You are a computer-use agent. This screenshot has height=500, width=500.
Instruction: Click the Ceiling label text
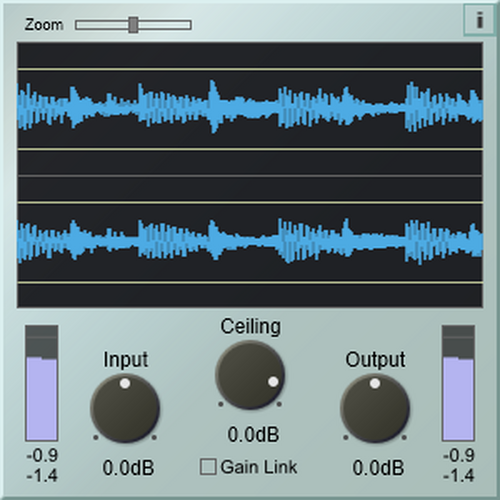click(x=251, y=326)
